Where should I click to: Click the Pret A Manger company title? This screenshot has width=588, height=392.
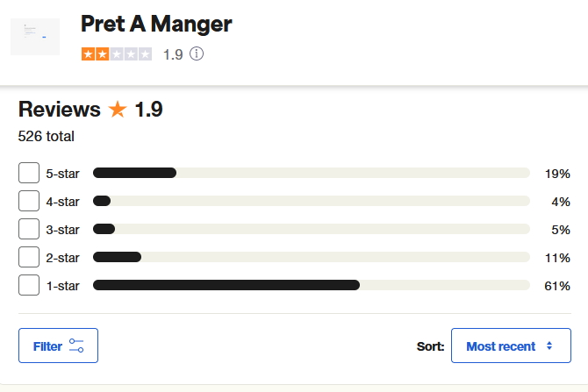coord(156,25)
